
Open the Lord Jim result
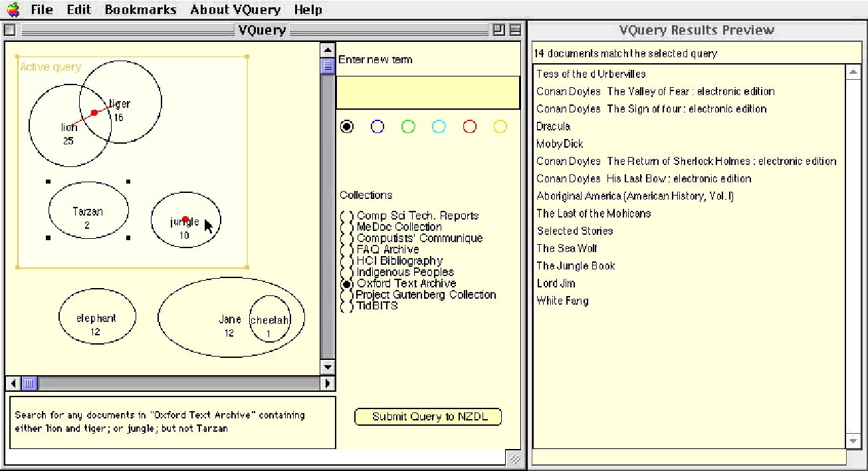point(556,283)
